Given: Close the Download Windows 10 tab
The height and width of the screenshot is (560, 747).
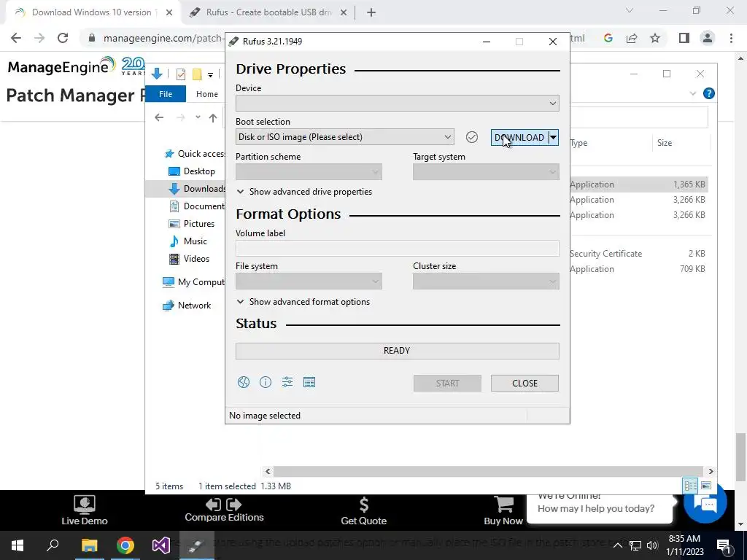Looking at the screenshot, I should click(169, 13).
